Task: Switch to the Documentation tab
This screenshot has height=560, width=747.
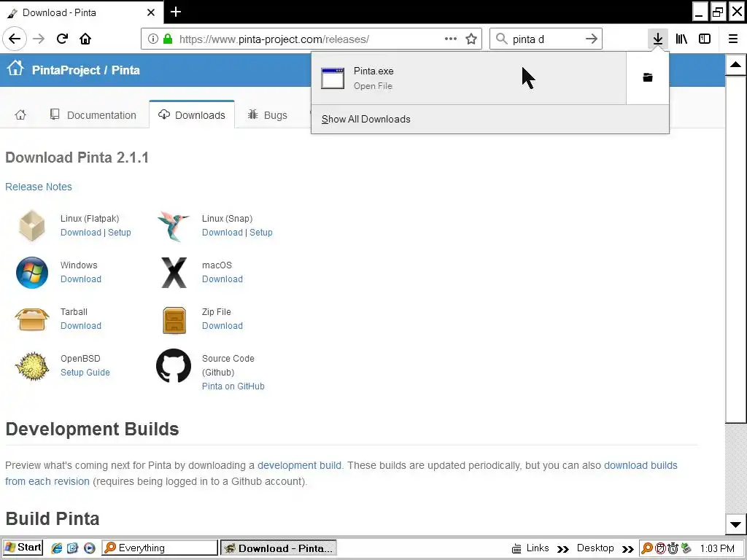Action: pyautogui.click(x=93, y=114)
